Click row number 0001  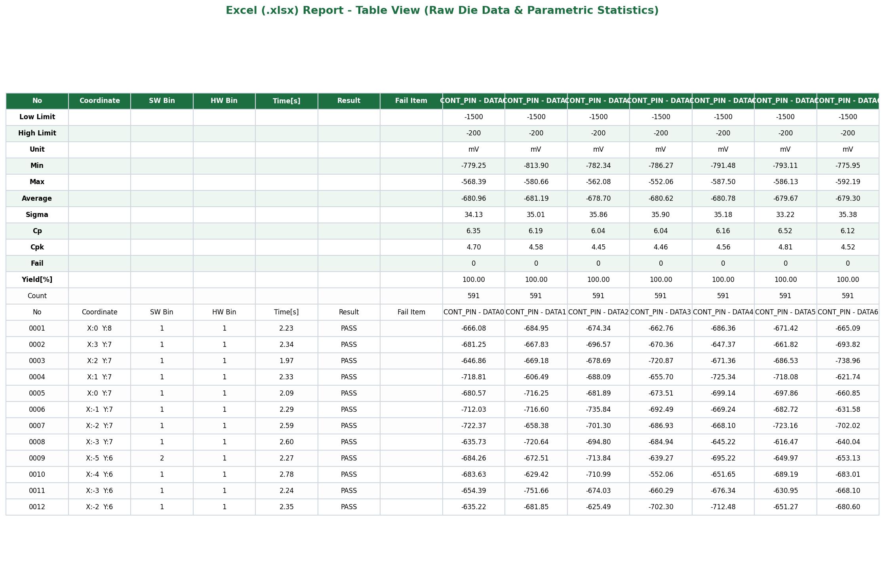click(x=37, y=328)
